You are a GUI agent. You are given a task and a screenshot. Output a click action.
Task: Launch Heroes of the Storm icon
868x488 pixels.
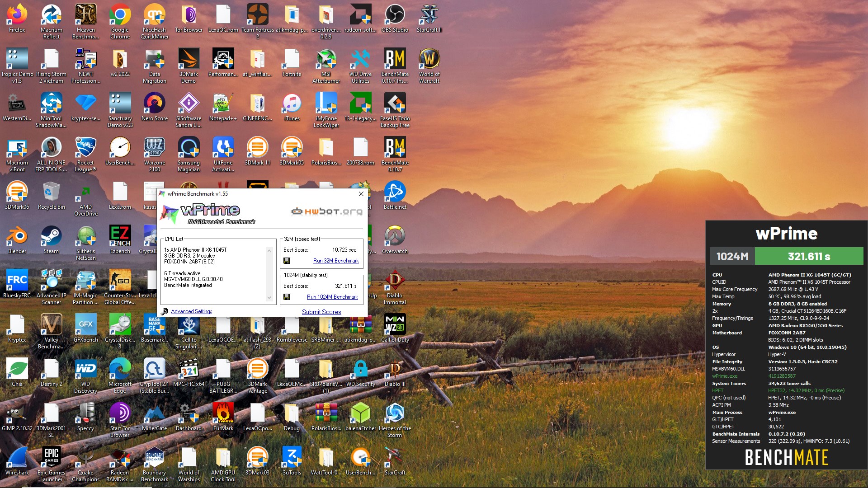click(395, 420)
